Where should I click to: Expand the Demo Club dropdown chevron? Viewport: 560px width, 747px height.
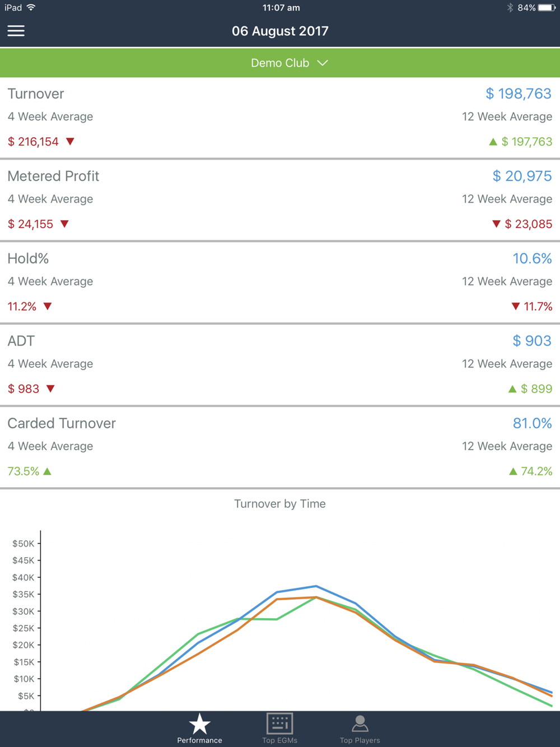[323, 63]
